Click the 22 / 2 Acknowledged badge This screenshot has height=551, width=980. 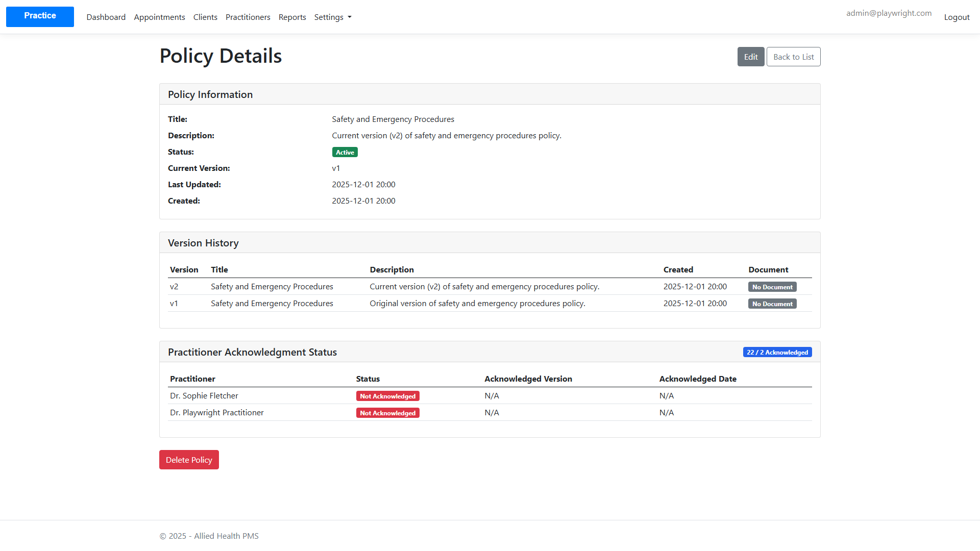pos(777,352)
